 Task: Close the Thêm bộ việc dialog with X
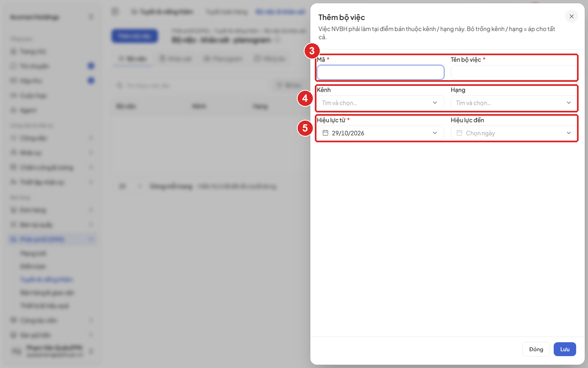[571, 16]
